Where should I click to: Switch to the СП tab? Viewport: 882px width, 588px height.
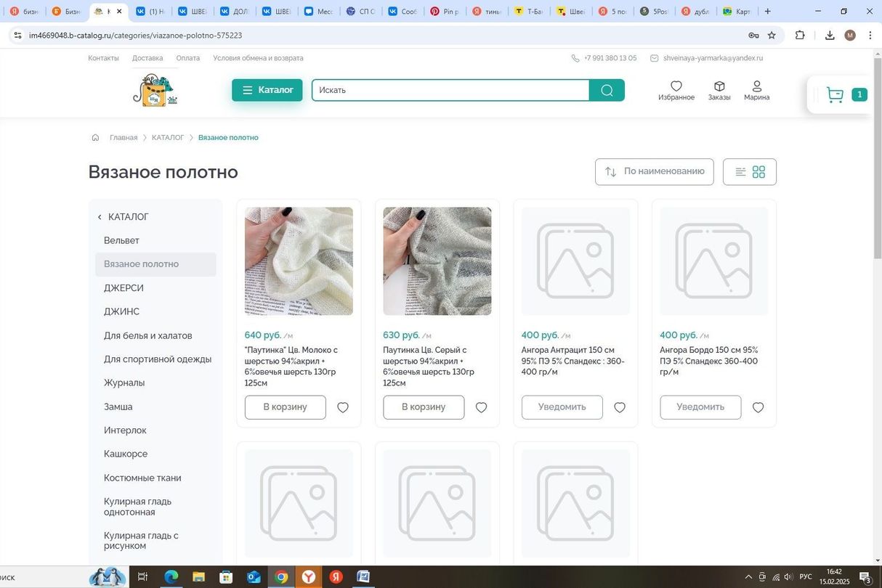(360, 11)
